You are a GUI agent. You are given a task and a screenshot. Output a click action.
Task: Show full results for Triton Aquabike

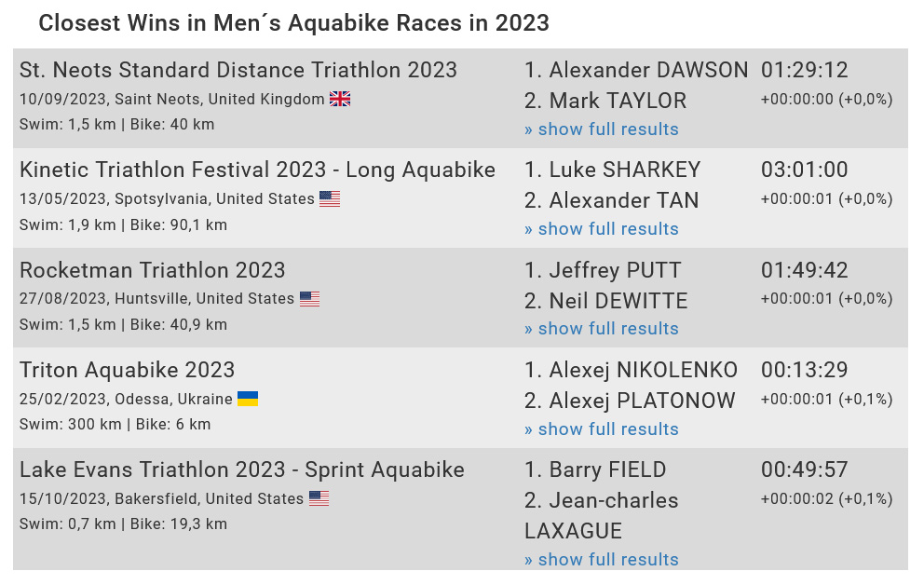tap(602, 429)
